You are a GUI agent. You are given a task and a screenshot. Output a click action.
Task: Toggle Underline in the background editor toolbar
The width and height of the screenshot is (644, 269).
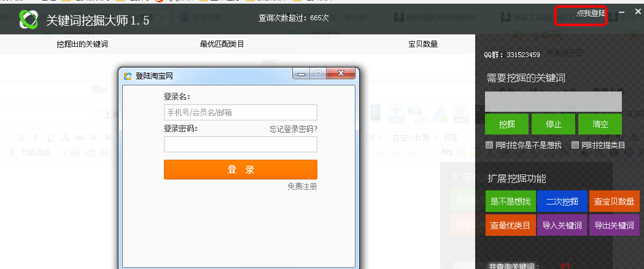click(x=50, y=138)
